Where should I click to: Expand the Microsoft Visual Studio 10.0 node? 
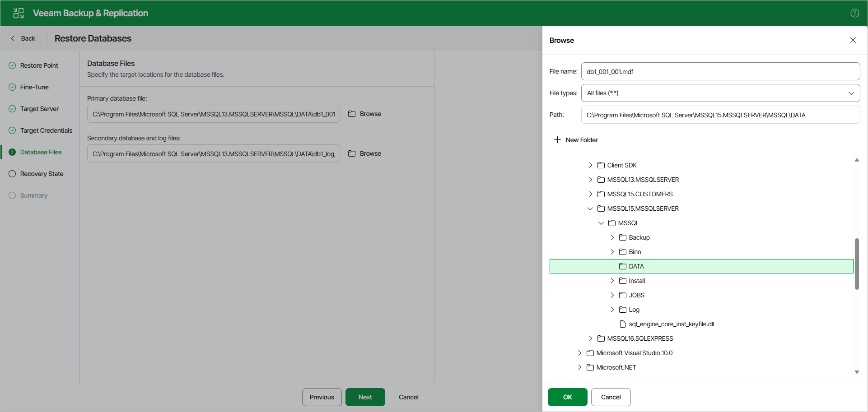(579, 353)
